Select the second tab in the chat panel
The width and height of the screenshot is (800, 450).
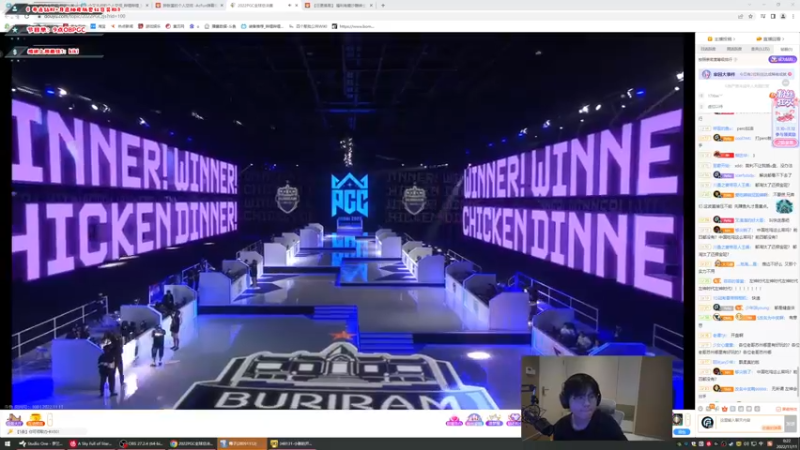point(734,49)
